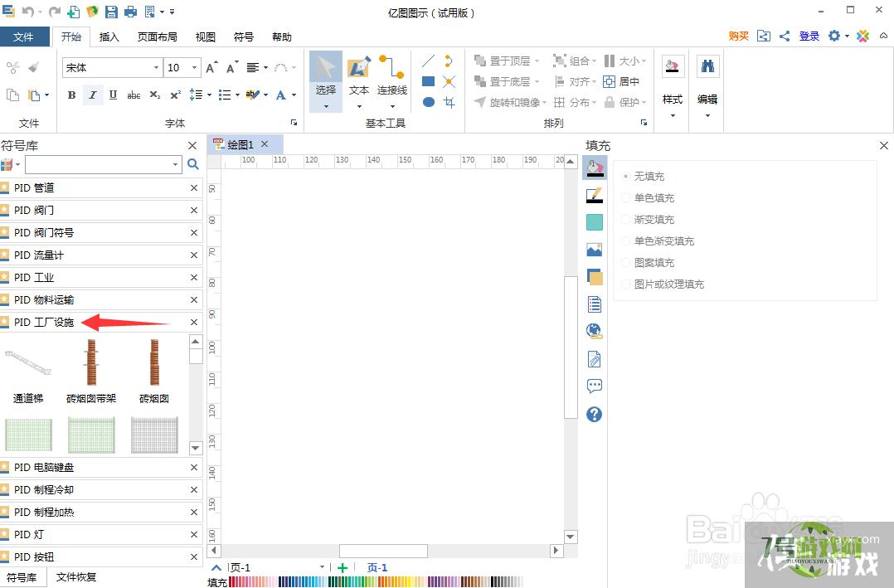The width and height of the screenshot is (894, 588).
Task: Open the 文件 menu
Action: click(24, 37)
